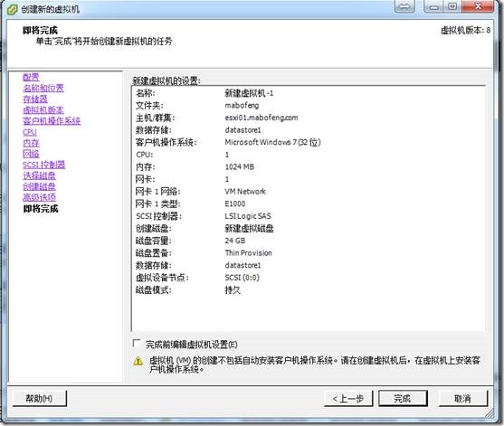Minimize the 创建新的虚拟机 window
The width and height of the screenshot is (504, 426).
tap(434, 6)
